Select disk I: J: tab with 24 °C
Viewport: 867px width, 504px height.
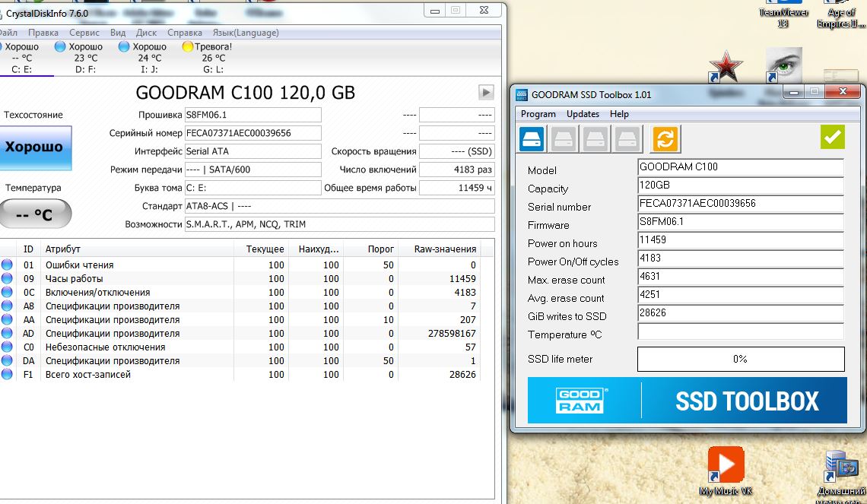click(x=143, y=58)
